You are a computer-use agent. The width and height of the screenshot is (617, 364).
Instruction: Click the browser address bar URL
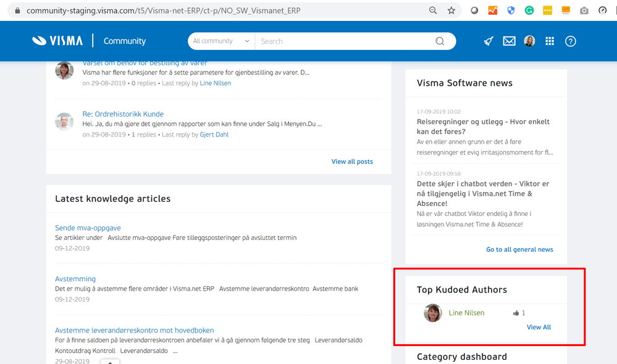[163, 10]
